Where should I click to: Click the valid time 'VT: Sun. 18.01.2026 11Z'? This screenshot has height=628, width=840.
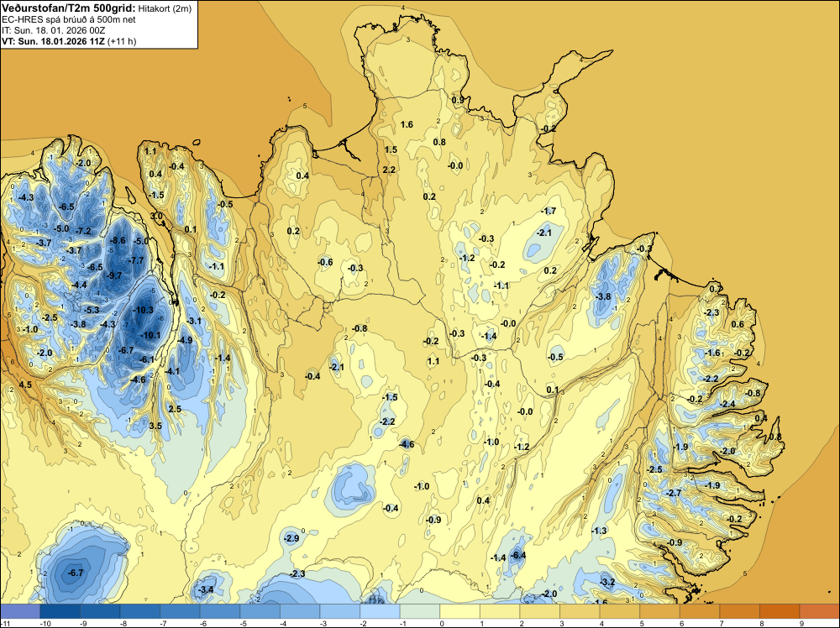53,41
